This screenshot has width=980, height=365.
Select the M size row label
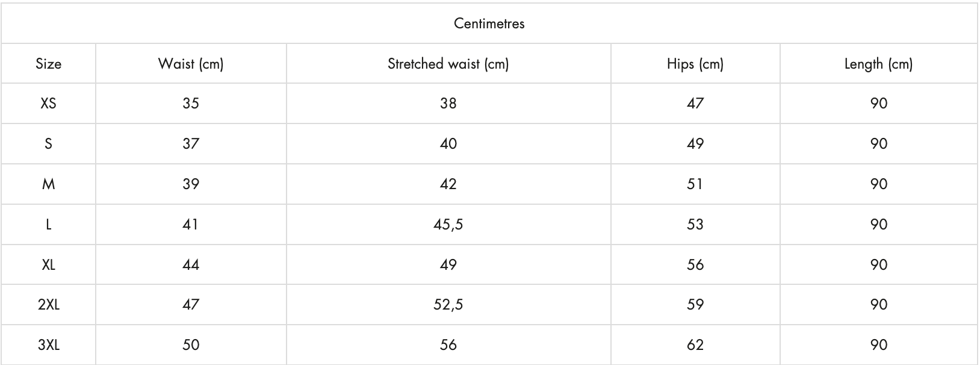48,184
